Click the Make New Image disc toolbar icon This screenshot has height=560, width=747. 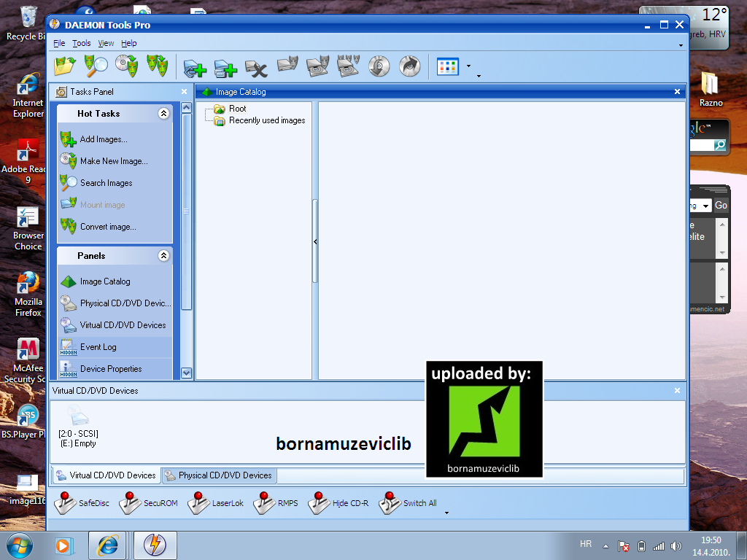pyautogui.click(x=127, y=66)
